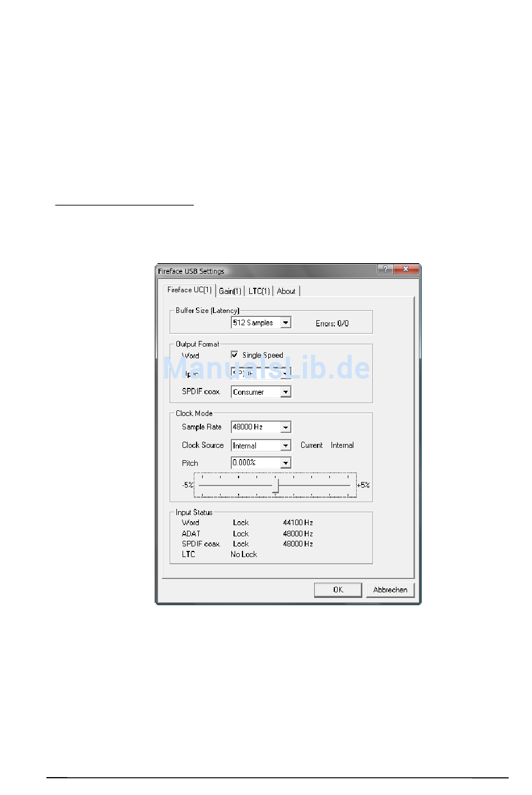This screenshot has width=532, height=795.
Task: Click the help question mark button
Action: (x=385, y=269)
